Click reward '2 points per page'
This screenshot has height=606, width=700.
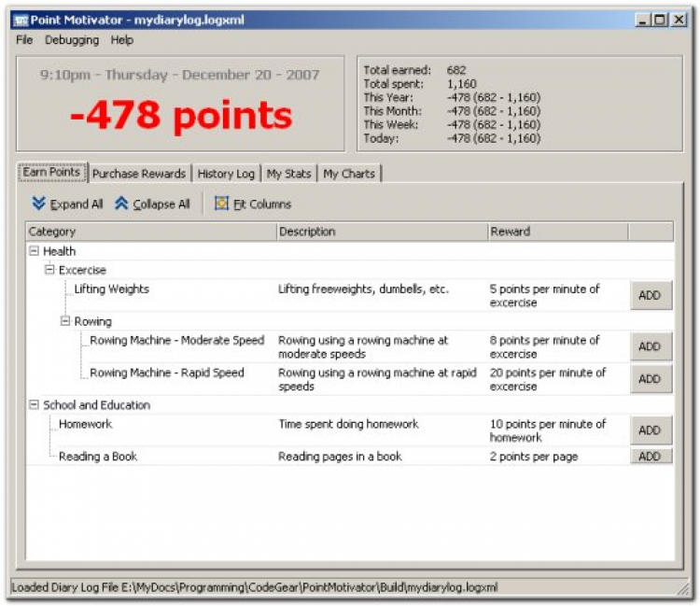[534, 457]
